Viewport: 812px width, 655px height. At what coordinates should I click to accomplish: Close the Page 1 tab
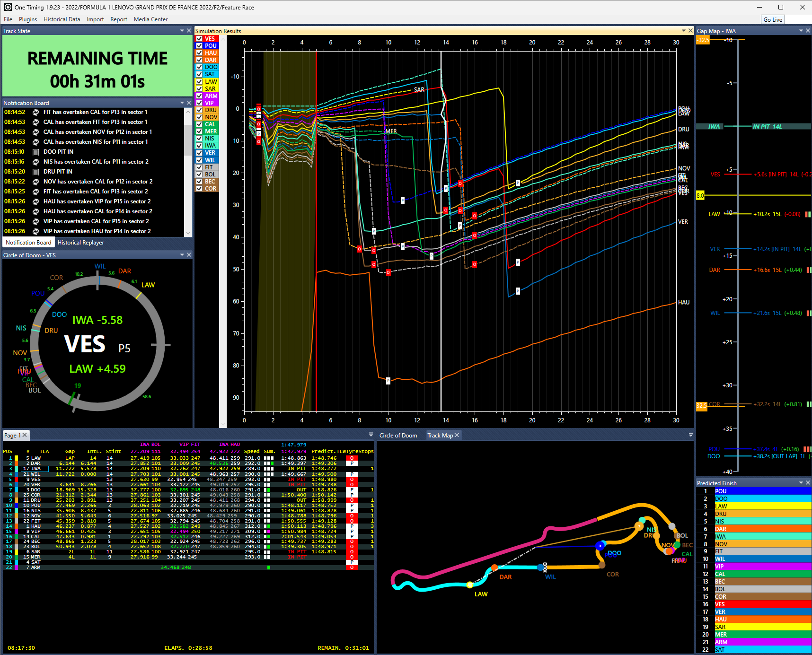(x=25, y=435)
